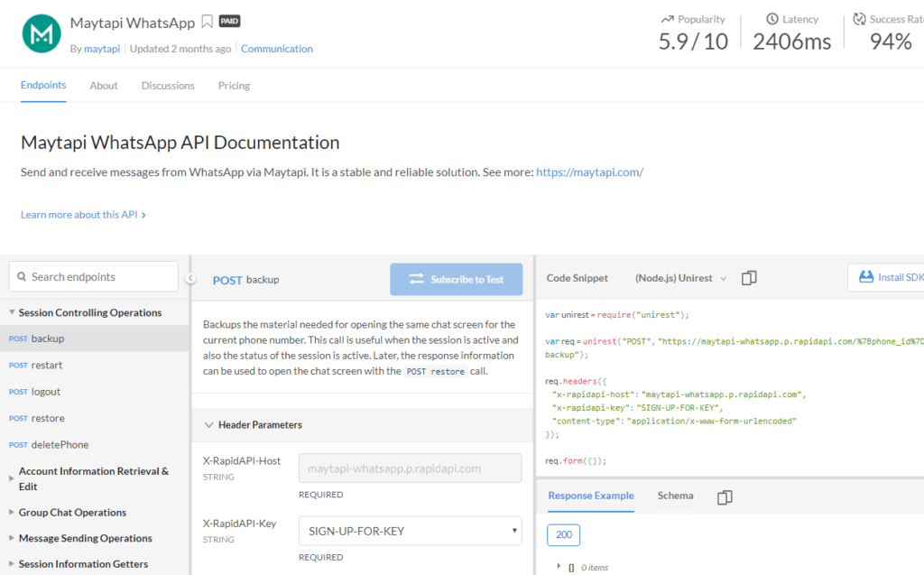The image size is (924, 575).
Task: Open the About tab
Action: 104,86
